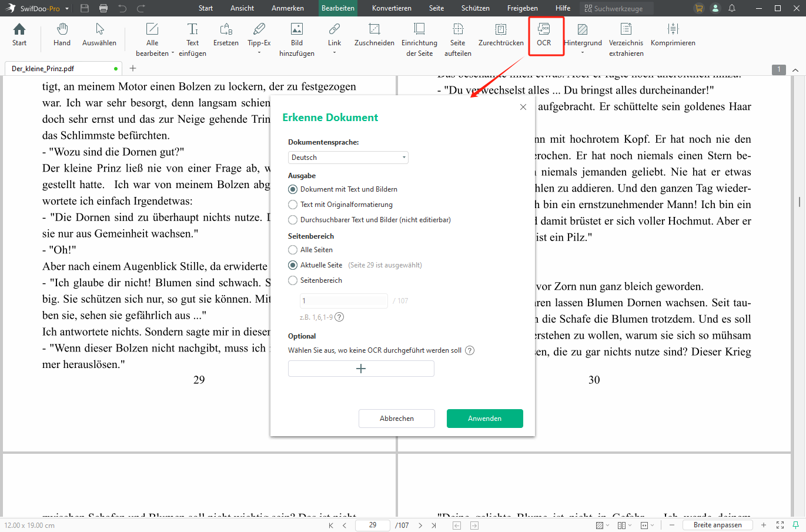Click the Alle bearbeiten tool
The image size is (806, 532).
[152, 39]
